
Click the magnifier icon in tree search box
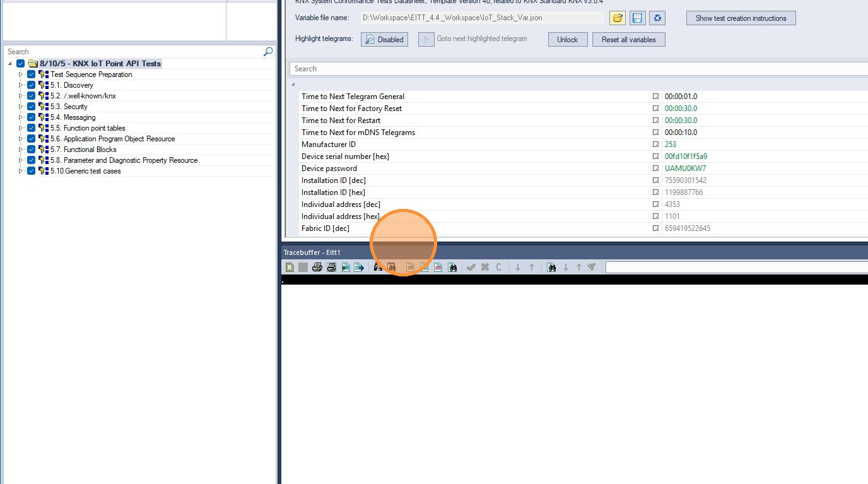pyautogui.click(x=268, y=52)
